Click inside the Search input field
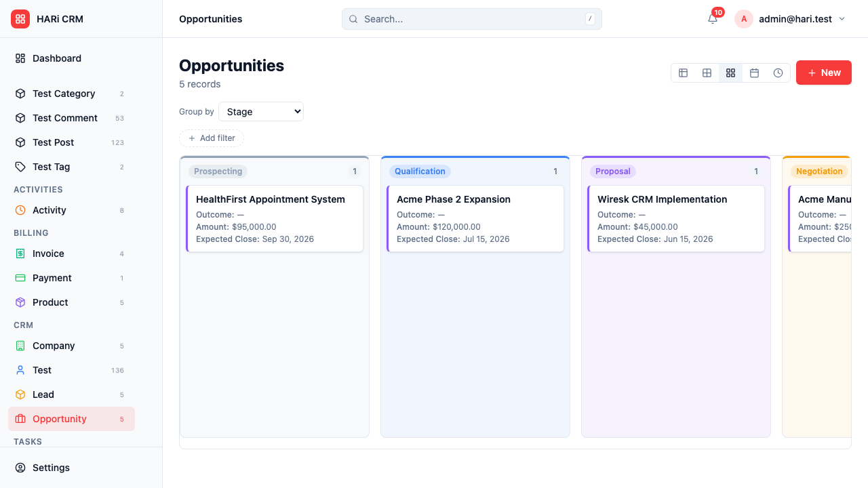 click(468, 19)
